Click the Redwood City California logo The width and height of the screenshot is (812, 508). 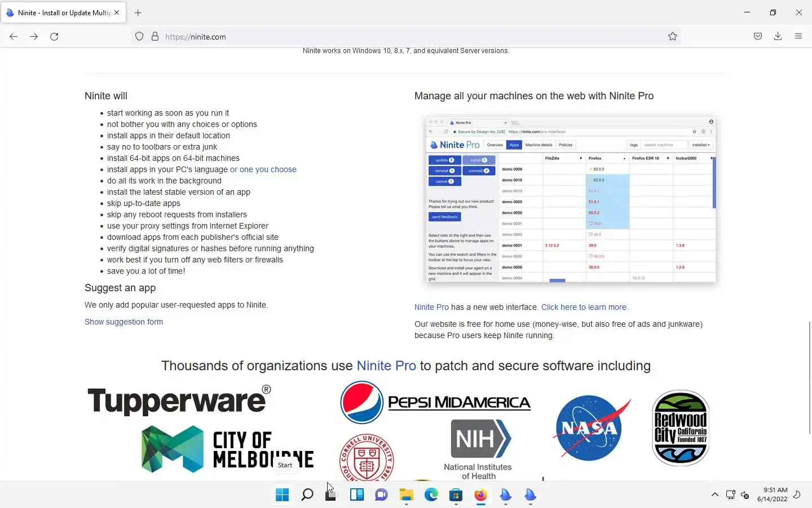(x=681, y=428)
